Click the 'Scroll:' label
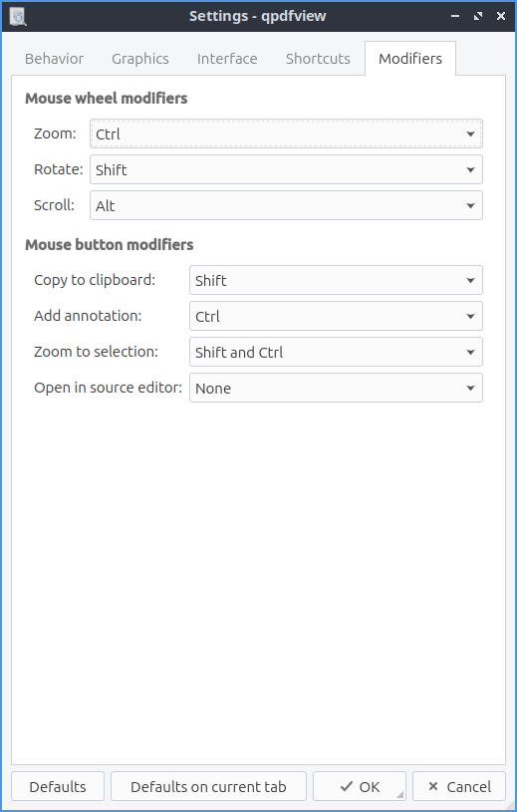This screenshot has width=517, height=812. (54, 205)
